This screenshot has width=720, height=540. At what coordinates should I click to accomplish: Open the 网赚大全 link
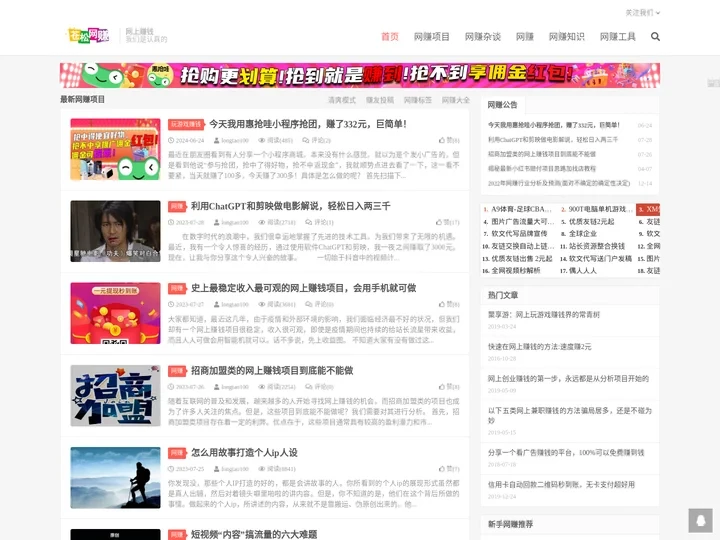[456, 100]
